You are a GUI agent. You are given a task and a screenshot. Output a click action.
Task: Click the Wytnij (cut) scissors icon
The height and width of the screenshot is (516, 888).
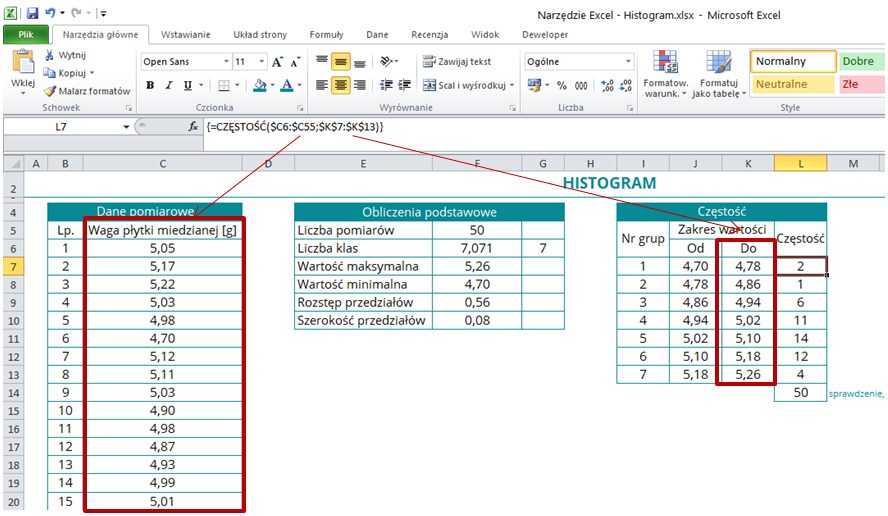[x=51, y=55]
